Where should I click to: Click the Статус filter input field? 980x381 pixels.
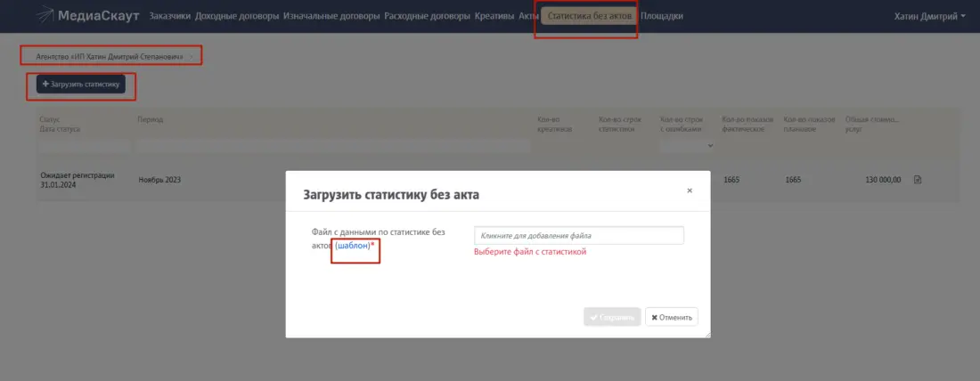pos(85,145)
